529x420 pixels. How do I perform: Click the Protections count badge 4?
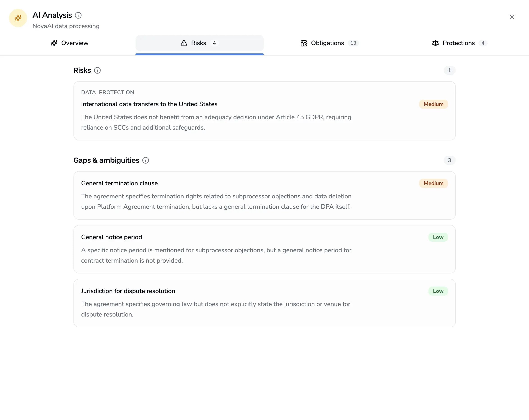point(483,43)
